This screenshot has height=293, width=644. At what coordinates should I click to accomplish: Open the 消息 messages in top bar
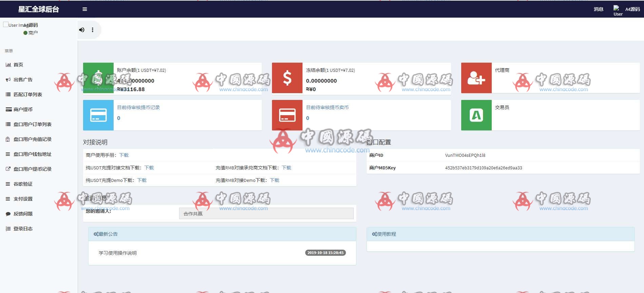599,9
